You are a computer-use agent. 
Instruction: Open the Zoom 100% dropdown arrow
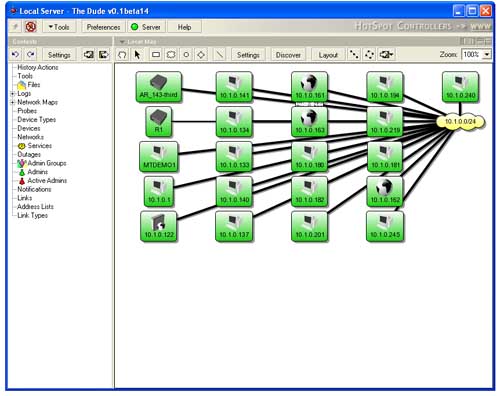click(x=487, y=54)
